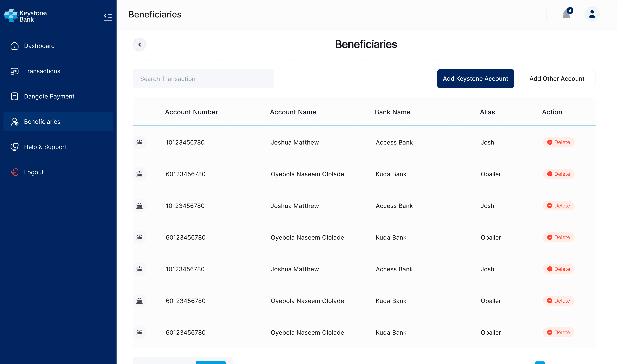Click account number 60123456780 in the second row
Screen dimensions: 617x364
[x=186, y=174]
